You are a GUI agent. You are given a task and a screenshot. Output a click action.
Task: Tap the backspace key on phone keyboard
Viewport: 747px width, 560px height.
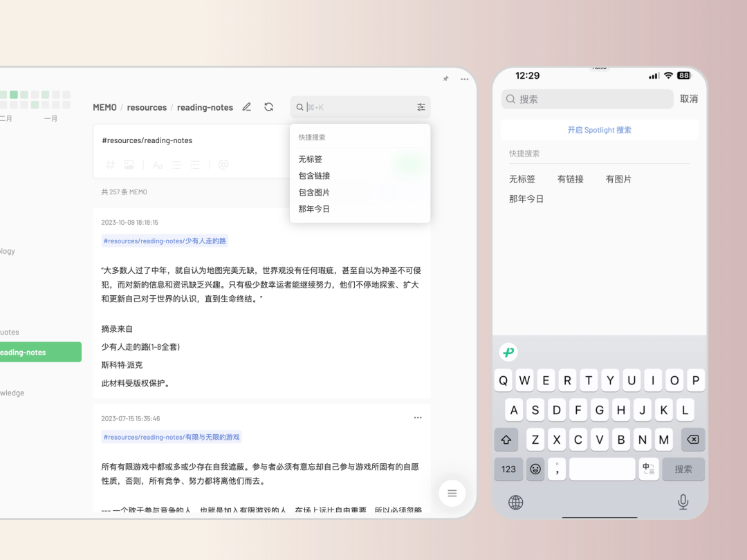coord(692,440)
